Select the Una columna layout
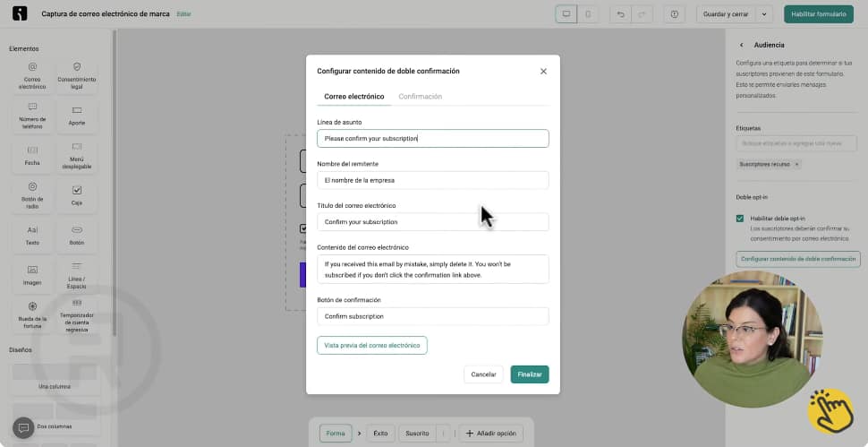The height and width of the screenshot is (447, 868). click(55, 378)
